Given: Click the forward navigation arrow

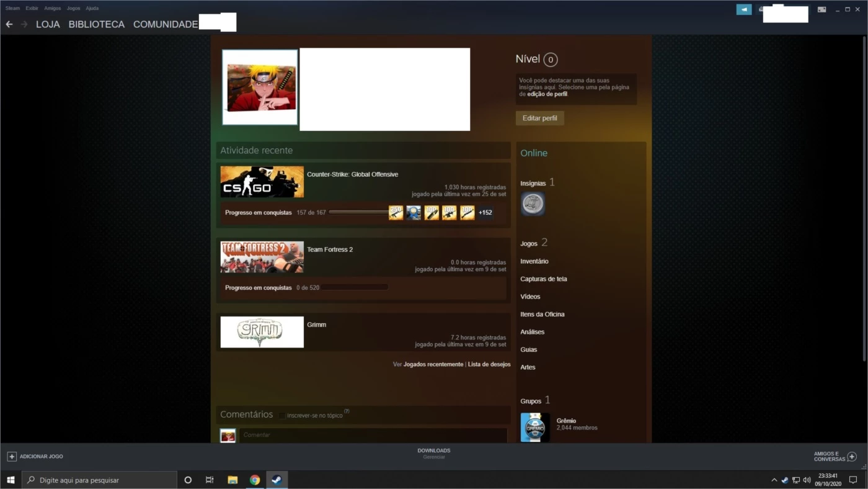Looking at the screenshot, I should pyautogui.click(x=24, y=24).
